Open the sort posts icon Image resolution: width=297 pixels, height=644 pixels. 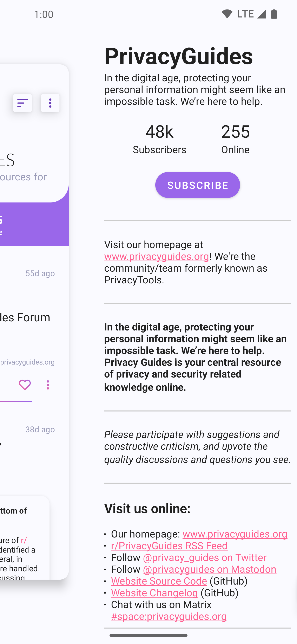point(22,103)
